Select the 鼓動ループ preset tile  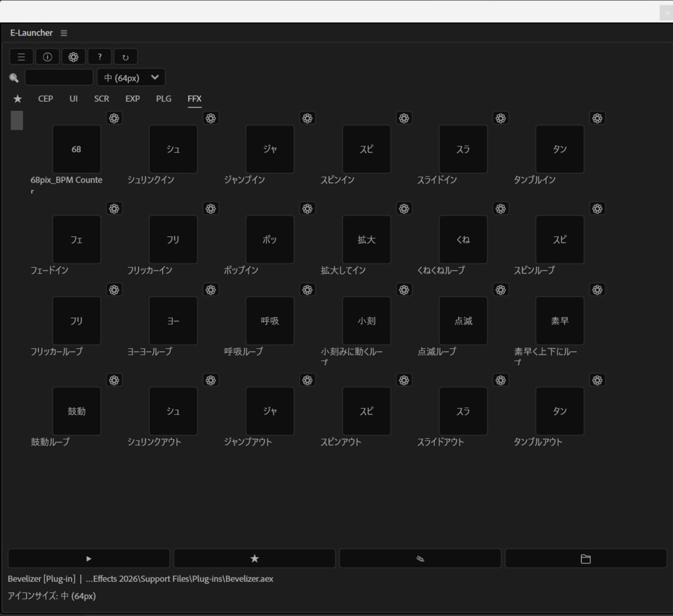click(76, 411)
